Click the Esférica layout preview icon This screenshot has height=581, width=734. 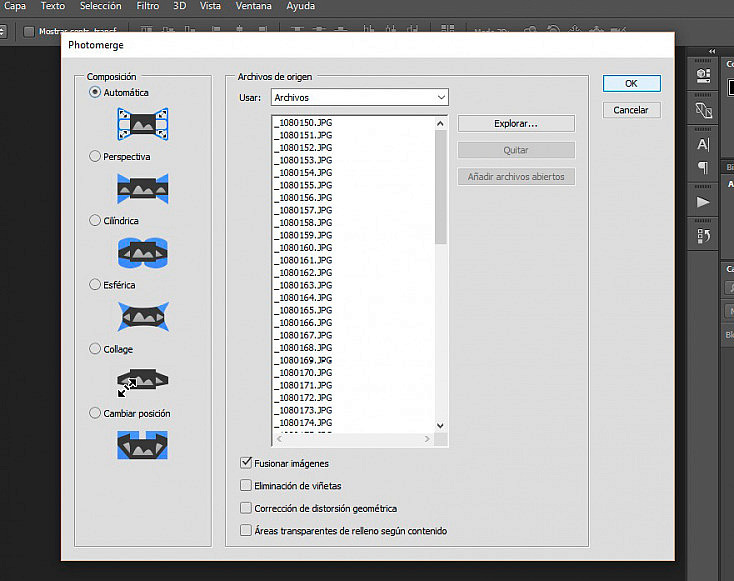click(143, 317)
